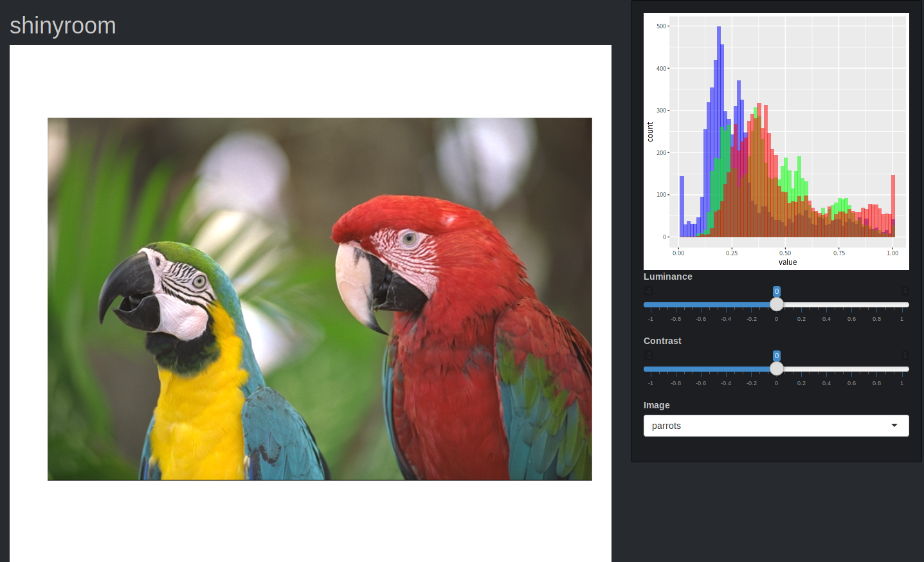Set Luminance to 0.4 on its track
This screenshot has height=562, width=924.
826,305
